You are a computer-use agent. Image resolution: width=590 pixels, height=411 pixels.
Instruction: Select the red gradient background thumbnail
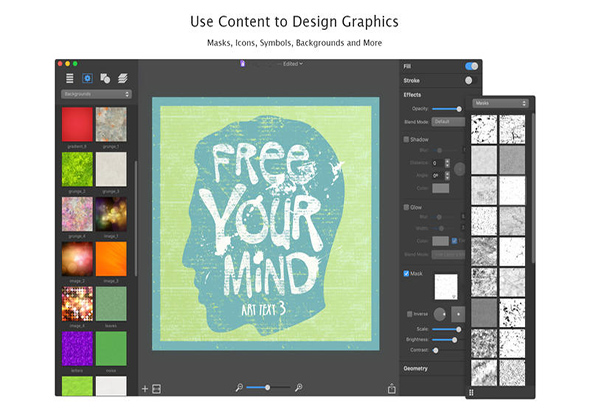click(77, 124)
